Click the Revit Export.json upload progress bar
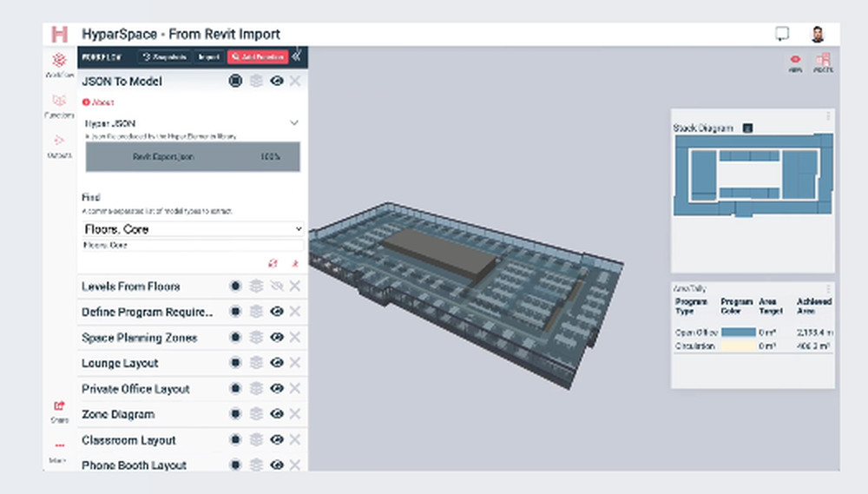The image size is (868, 494). (193, 157)
